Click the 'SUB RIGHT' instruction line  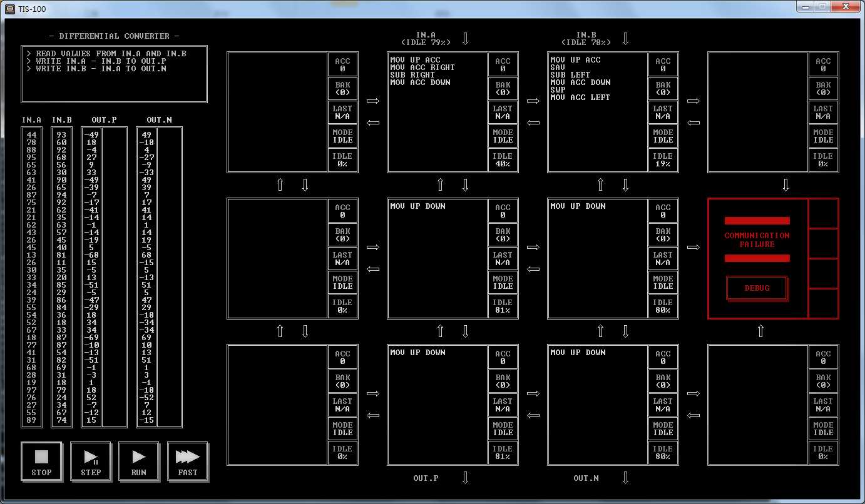[x=412, y=75]
